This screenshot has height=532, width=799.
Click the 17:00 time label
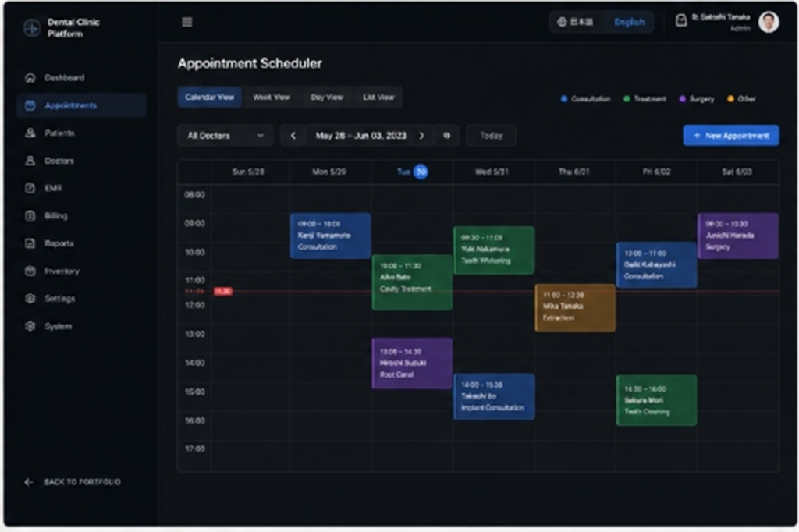(194, 449)
